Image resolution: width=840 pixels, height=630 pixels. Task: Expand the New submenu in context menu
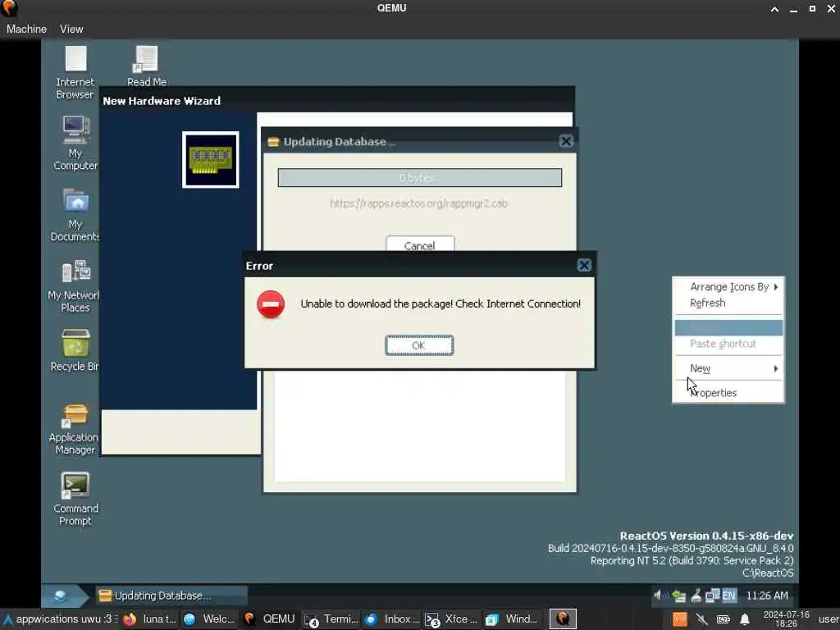coord(728,368)
